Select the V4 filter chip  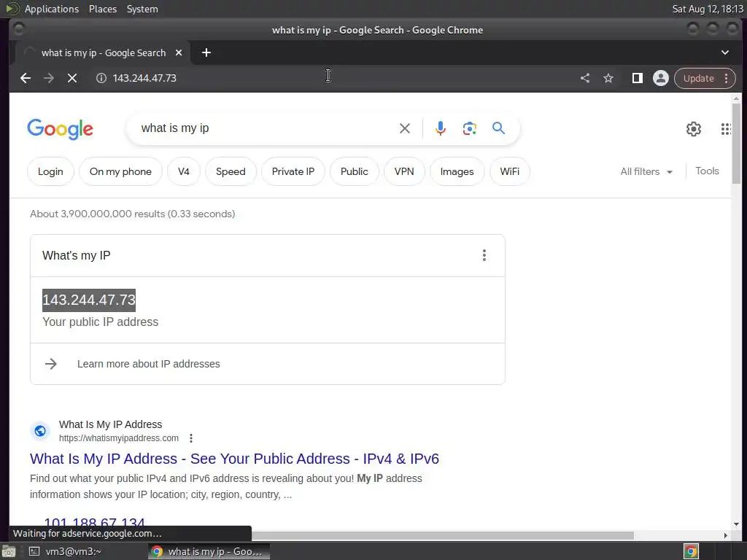(x=183, y=171)
